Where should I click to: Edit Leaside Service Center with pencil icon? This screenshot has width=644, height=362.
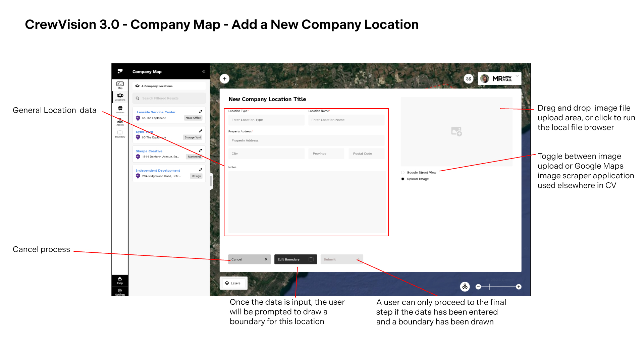click(x=200, y=112)
